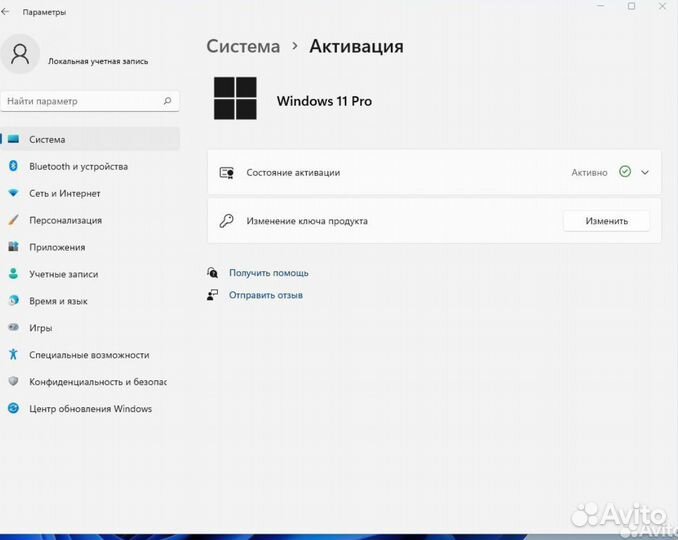Open Игры settings
678x540 pixels.
click(x=90, y=328)
